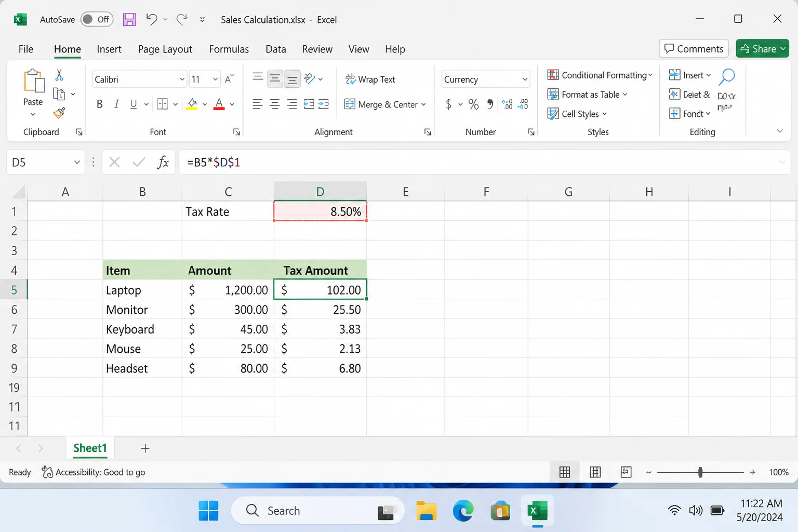Viewport: 798px width, 532px height.
Task: Select Middle Align icon
Action: (275, 78)
